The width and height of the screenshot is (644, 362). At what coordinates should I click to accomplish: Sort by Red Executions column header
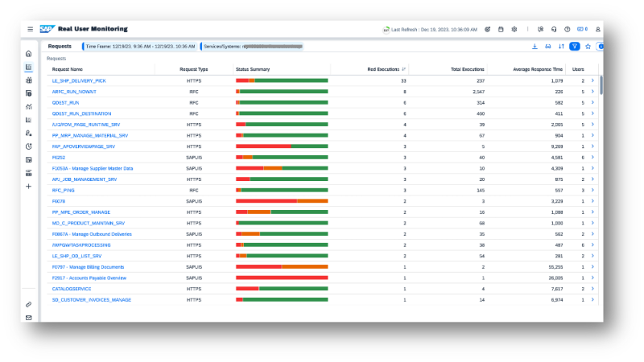[x=385, y=69]
